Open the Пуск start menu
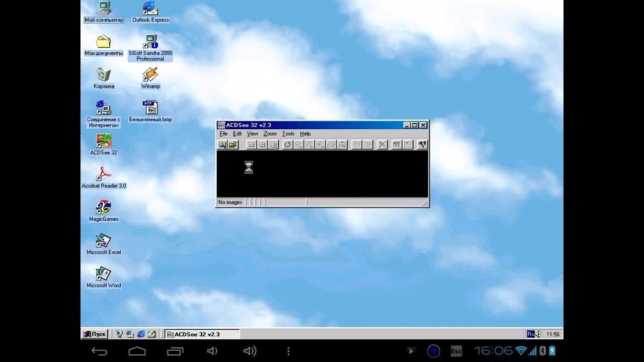Image resolution: width=644 pixels, height=362 pixels. (x=95, y=334)
